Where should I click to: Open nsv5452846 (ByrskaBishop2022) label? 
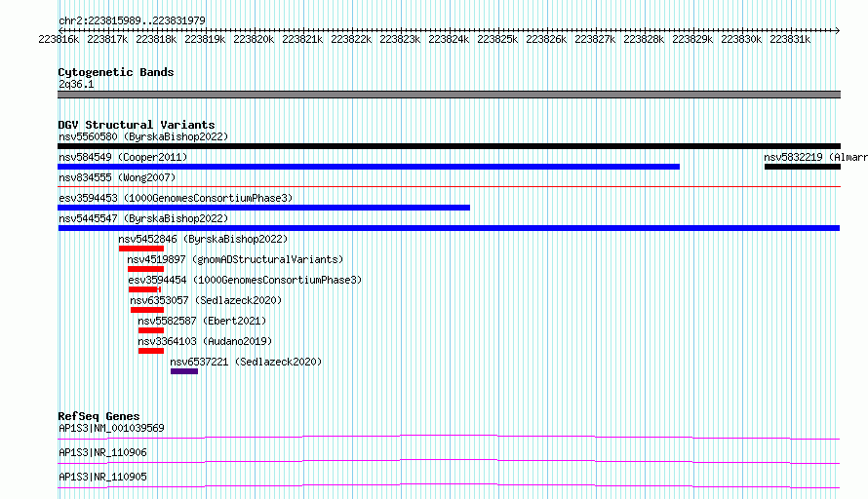(x=203, y=239)
